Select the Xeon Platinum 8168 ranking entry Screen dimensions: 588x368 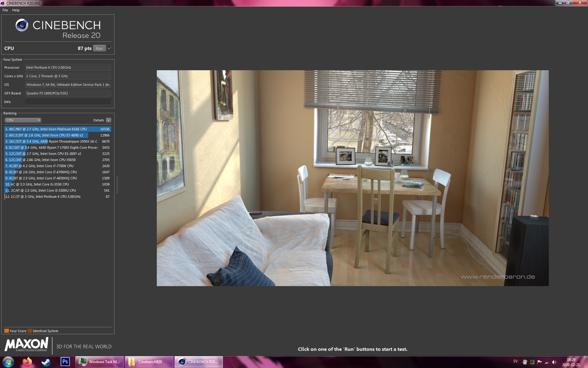click(58, 129)
